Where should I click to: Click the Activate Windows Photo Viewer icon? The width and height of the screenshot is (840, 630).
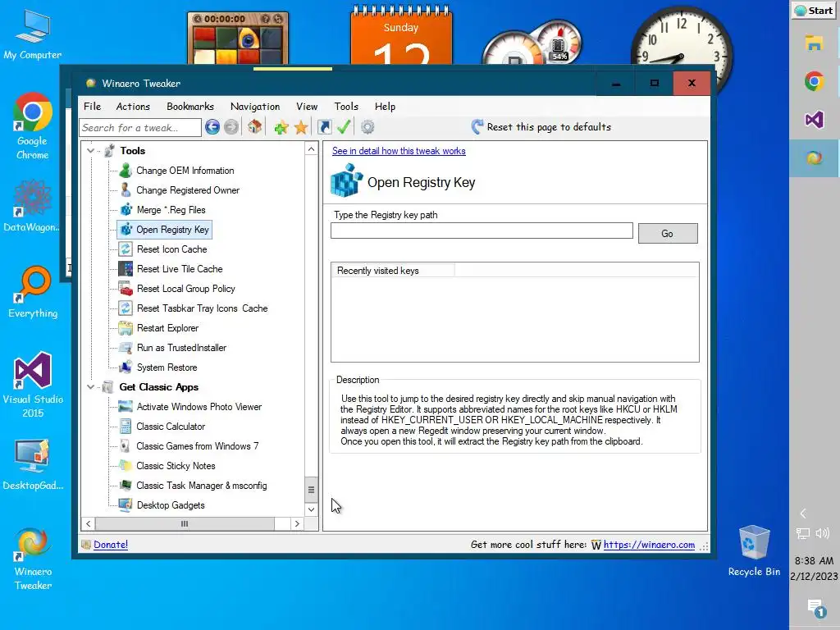pos(126,407)
